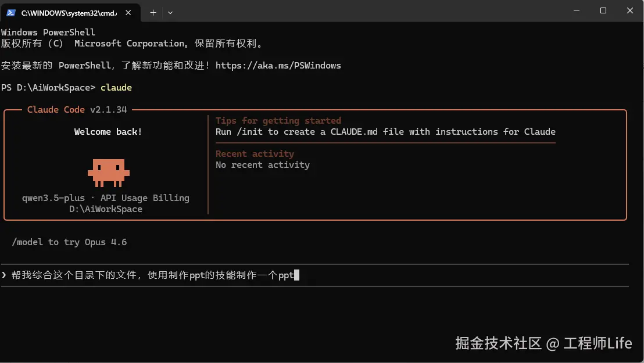Viewport: 644px width, 363px height.
Task: Close the terminal window
Action: pyautogui.click(x=630, y=10)
